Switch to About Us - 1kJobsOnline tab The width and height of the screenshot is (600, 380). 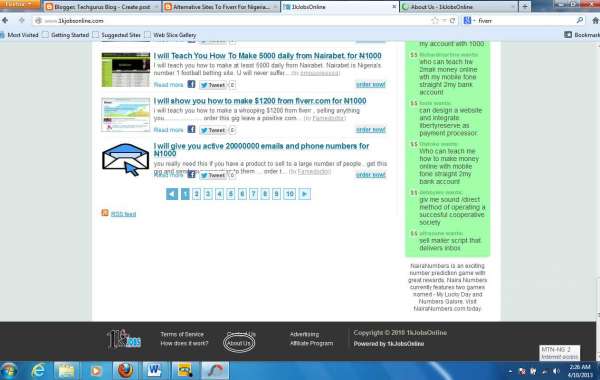[458, 7]
